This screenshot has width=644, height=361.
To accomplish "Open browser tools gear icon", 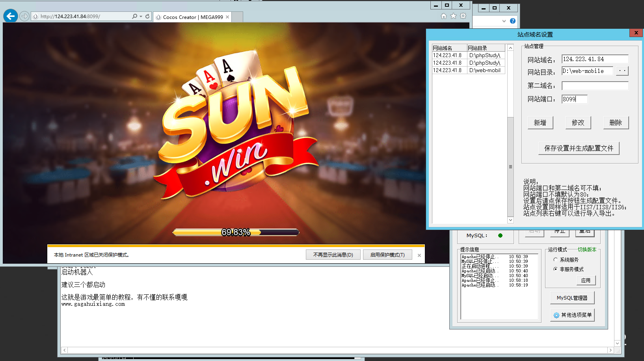I will (x=463, y=16).
